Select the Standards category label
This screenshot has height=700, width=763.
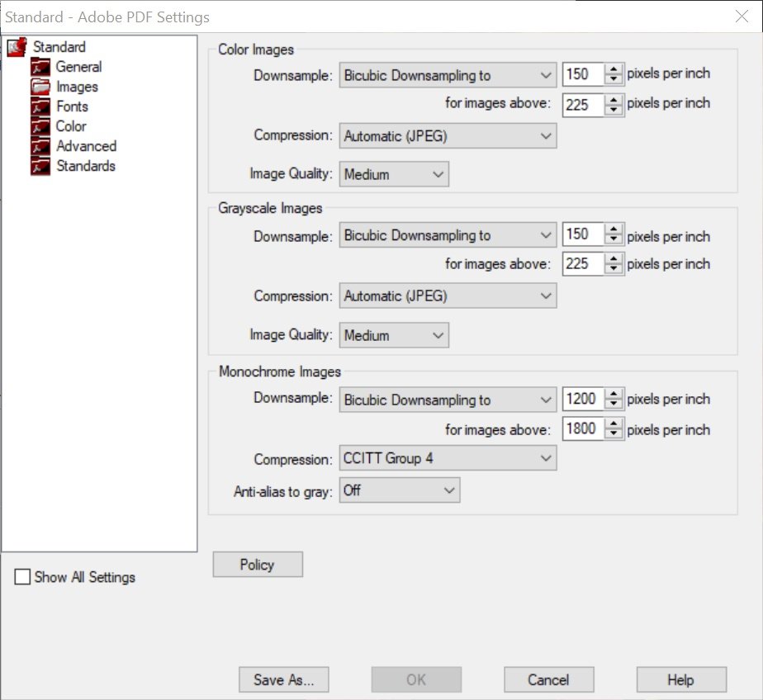coord(86,166)
